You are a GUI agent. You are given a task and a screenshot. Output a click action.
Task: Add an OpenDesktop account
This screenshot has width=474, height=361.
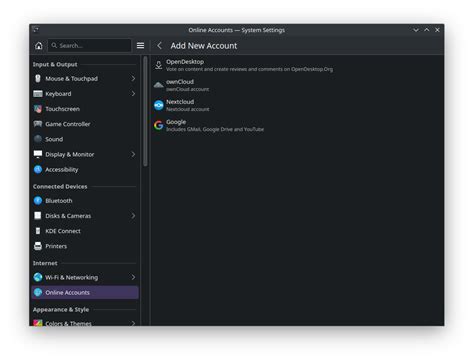(x=297, y=65)
